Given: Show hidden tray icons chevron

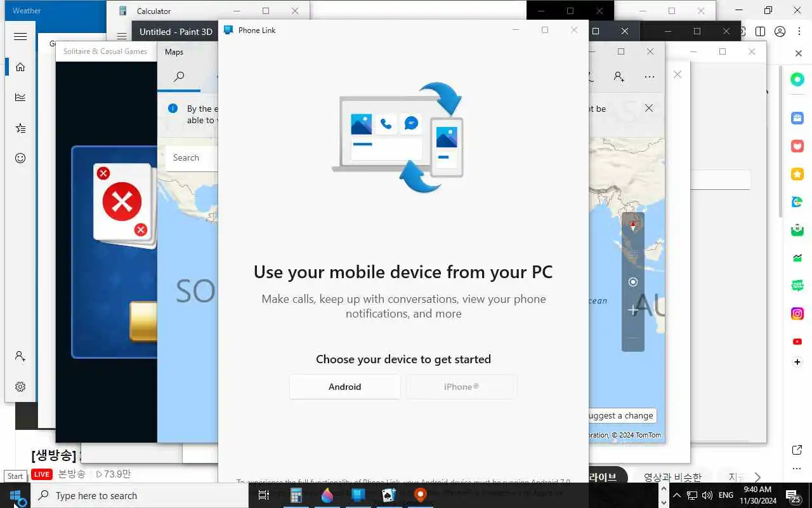Looking at the screenshot, I should point(676,495).
